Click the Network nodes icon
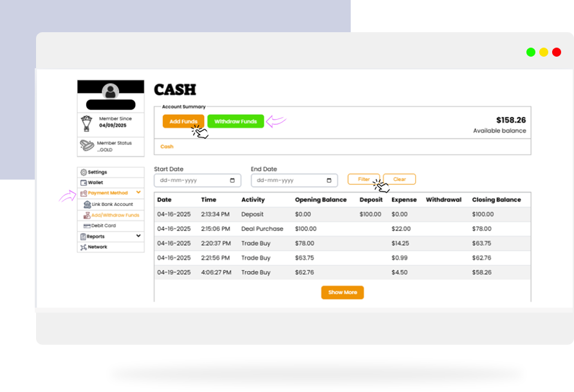 pyautogui.click(x=83, y=247)
